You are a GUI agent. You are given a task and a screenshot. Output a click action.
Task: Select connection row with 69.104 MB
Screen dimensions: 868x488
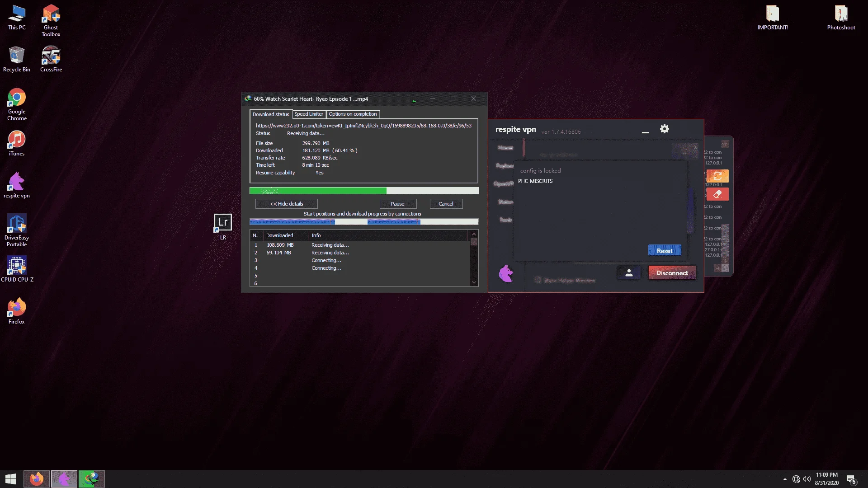pos(360,253)
